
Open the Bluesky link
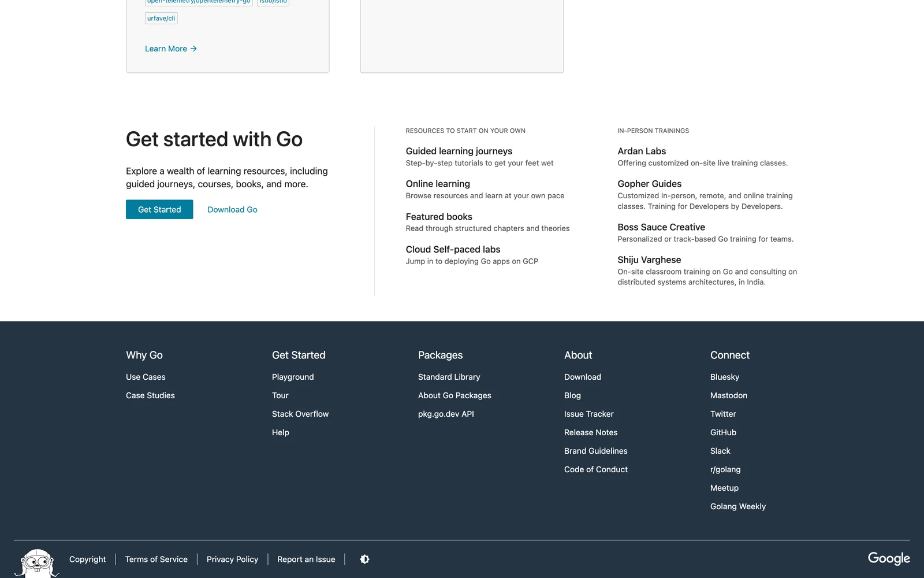[x=725, y=377]
